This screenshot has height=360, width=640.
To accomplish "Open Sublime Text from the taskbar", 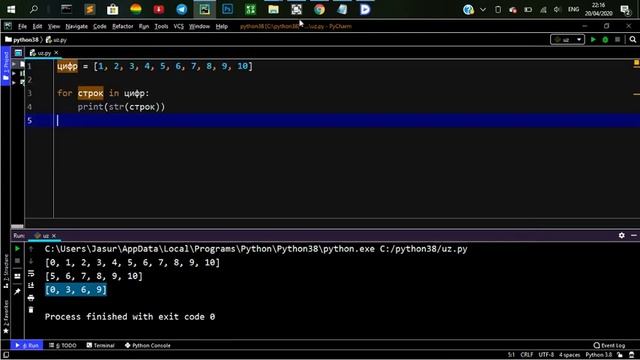I will 90,9.
